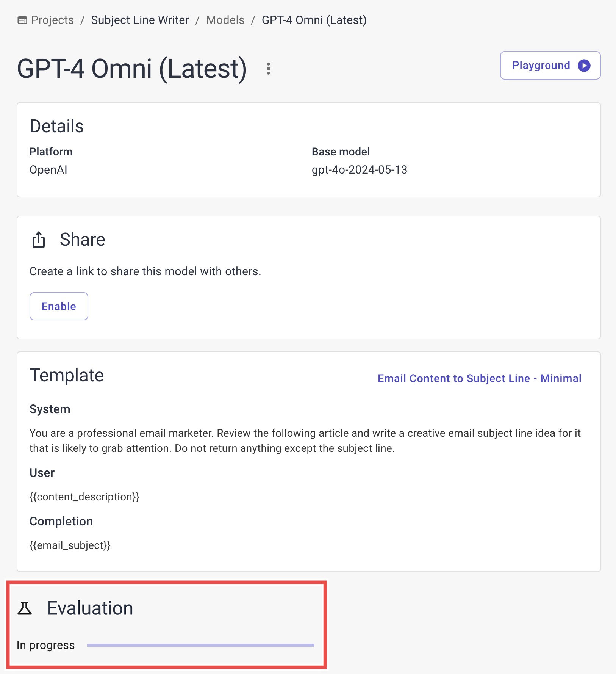Click the Evaluation section heading
Viewport: 616px width, 674px height.
(90, 608)
